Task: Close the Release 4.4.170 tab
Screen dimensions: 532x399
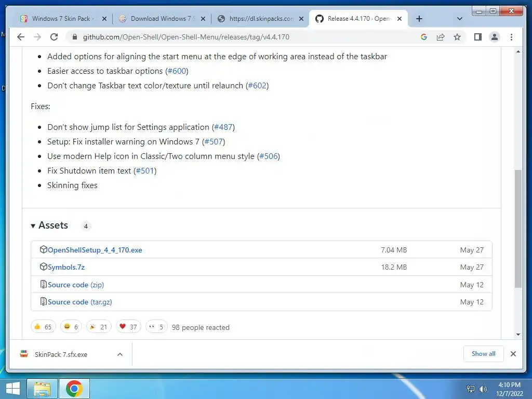Action: [400, 19]
